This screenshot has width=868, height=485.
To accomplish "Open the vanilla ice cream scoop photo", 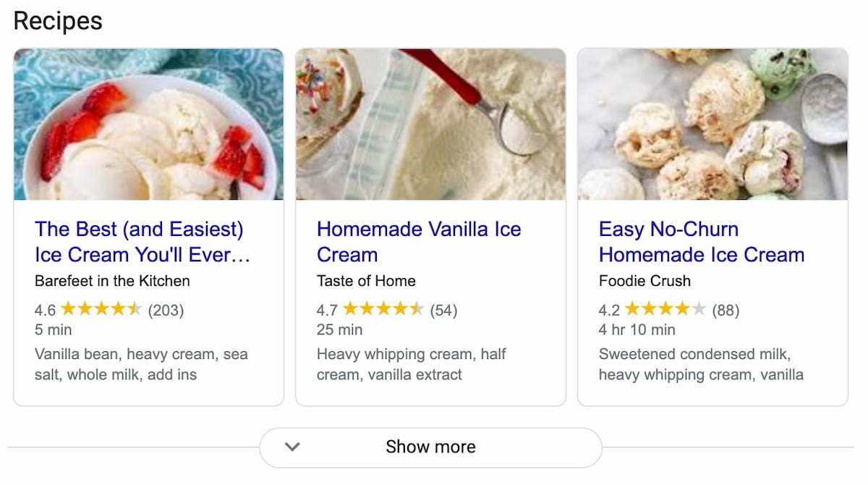I will [430, 125].
